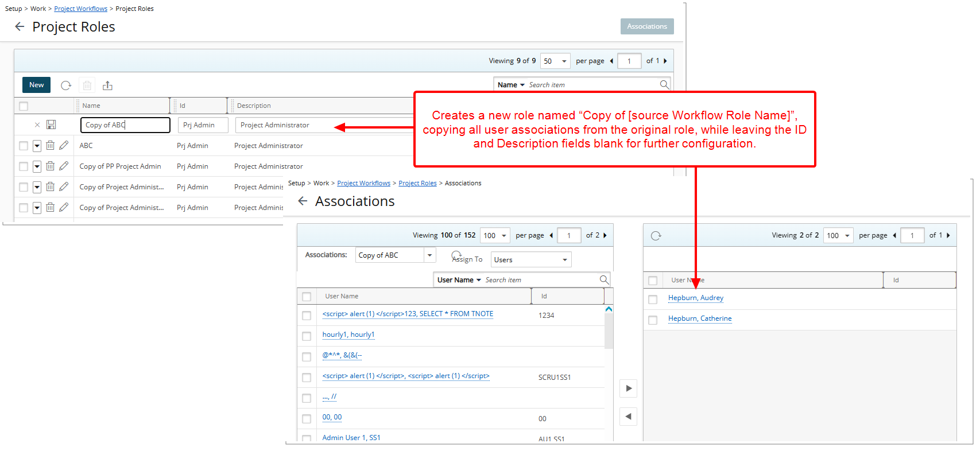
Task: Sort assigned users by Id column
Action: (896, 280)
